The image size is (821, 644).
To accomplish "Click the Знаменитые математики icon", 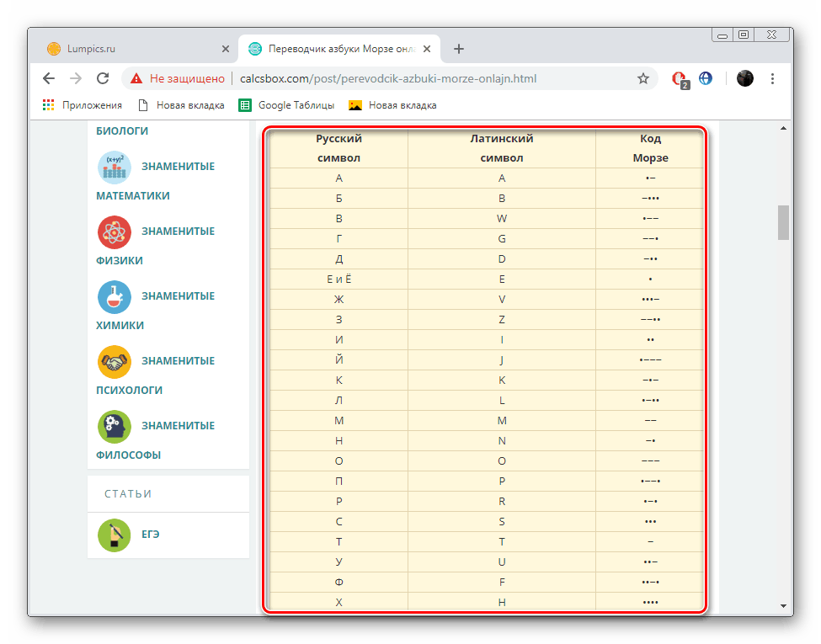I will (114, 167).
